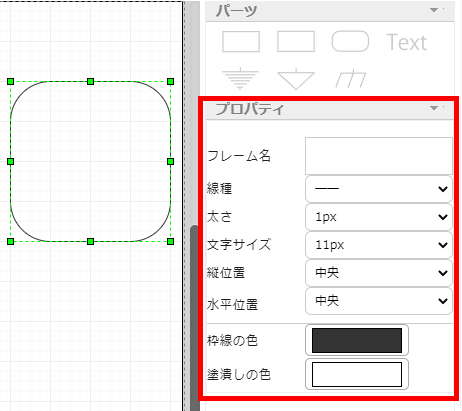Select the Text part in パーツ

click(x=407, y=42)
